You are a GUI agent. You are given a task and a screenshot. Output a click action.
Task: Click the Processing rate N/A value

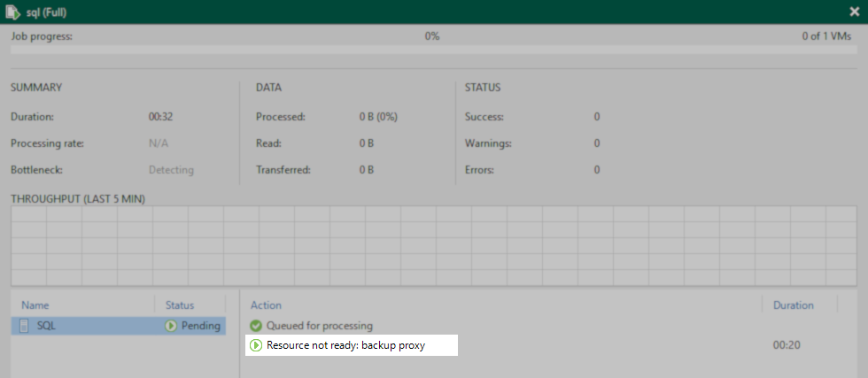click(x=159, y=143)
